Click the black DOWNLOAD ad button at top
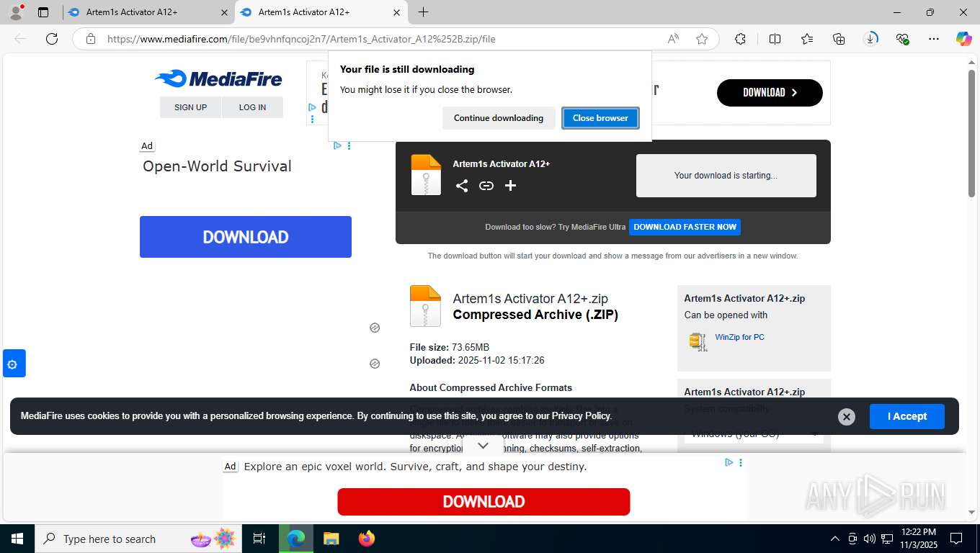The height and width of the screenshot is (553, 980). pos(770,93)
